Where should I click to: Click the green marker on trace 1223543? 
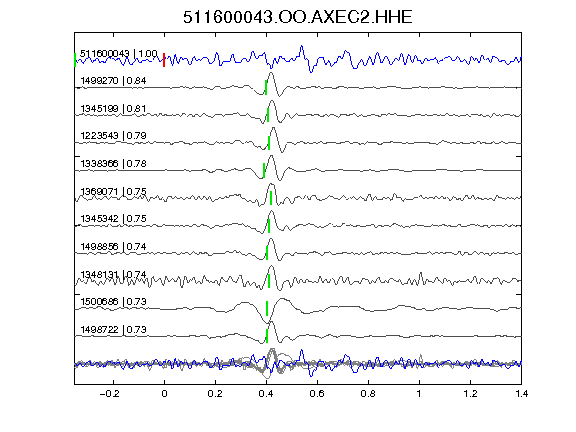(269, 143)
